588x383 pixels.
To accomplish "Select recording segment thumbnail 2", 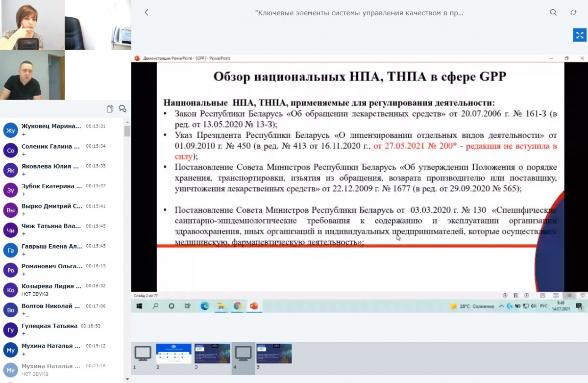I will click(173, 354).
